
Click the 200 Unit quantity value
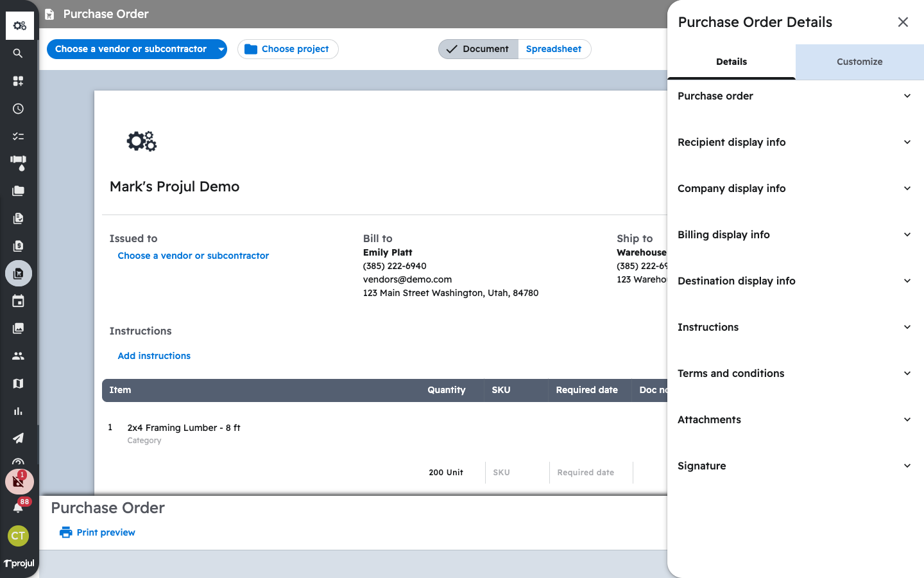[446, 472]
